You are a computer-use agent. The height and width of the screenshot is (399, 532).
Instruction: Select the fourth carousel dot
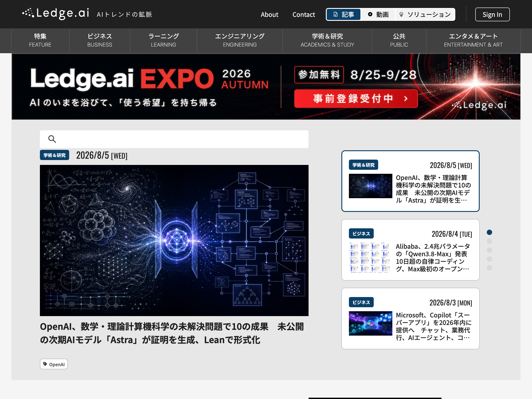489,259
